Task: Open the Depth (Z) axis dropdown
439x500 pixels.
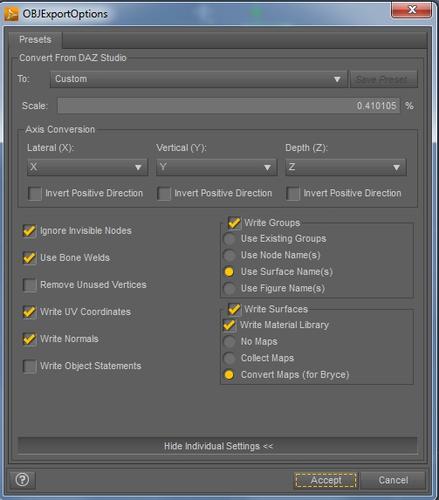Action: [345, 167]
